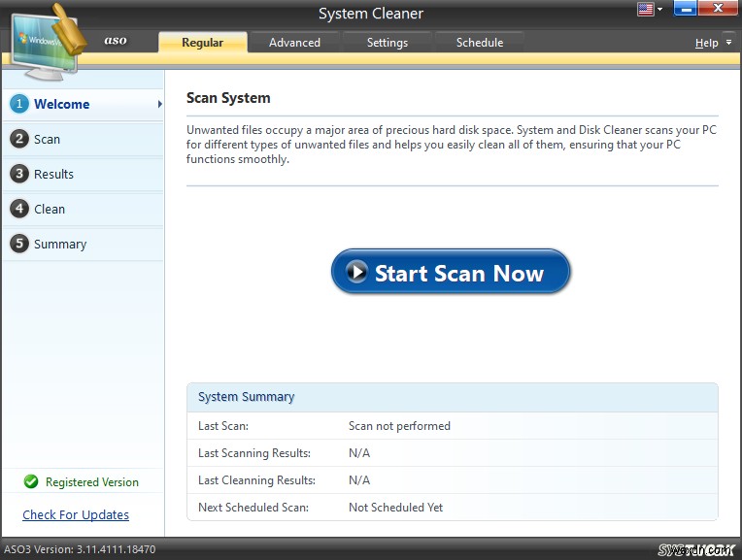
Task: Click the Last Scanning Results label
Action: [x=254, y=452]
